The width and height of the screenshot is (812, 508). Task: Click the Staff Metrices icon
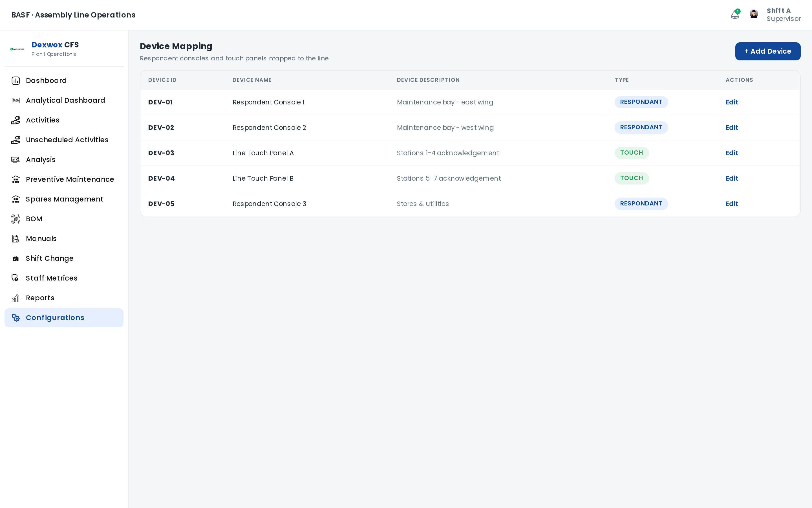(x=16, y=278)
